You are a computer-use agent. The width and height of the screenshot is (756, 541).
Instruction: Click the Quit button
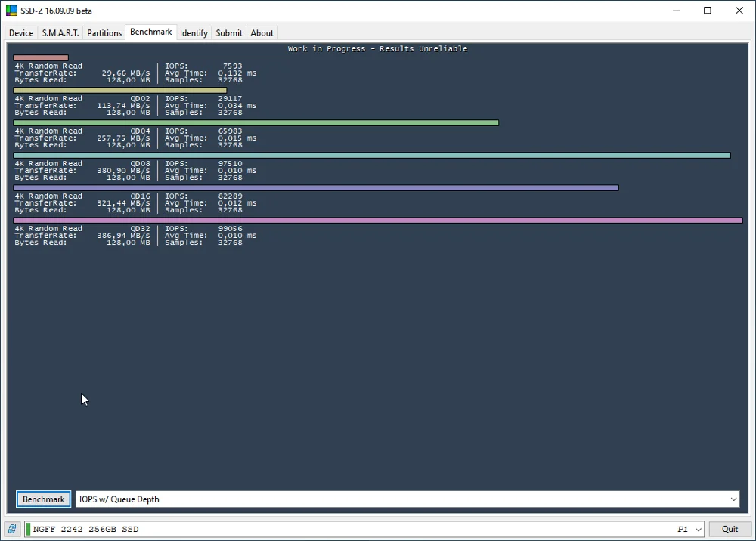[x=730, y=529]
